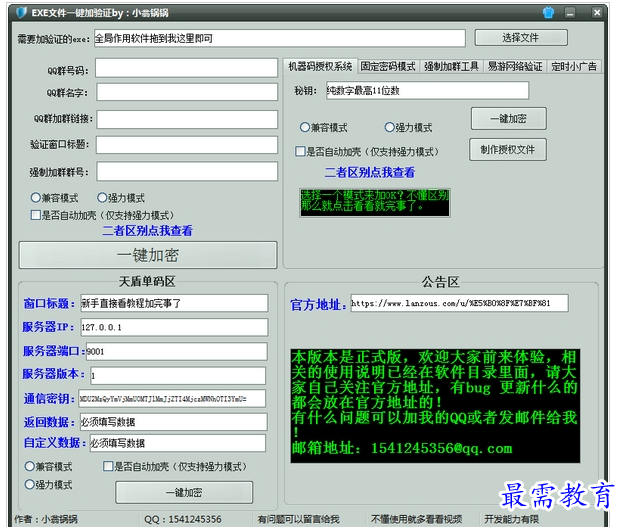Screen dimensions: 623x527
Task: Click the large 一键加密 button
Action: click(148, 255)
